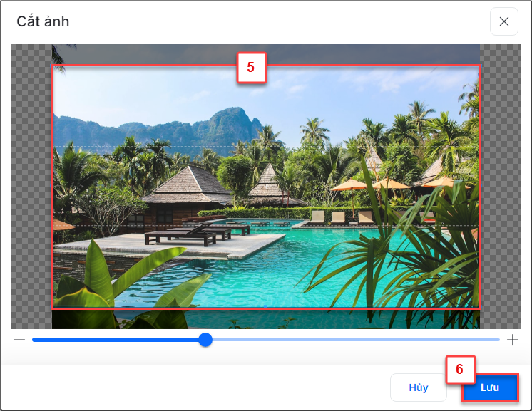Click the top-right corner of crop frame
This screenshot has height=411, width=532.
tap(480, 66)
